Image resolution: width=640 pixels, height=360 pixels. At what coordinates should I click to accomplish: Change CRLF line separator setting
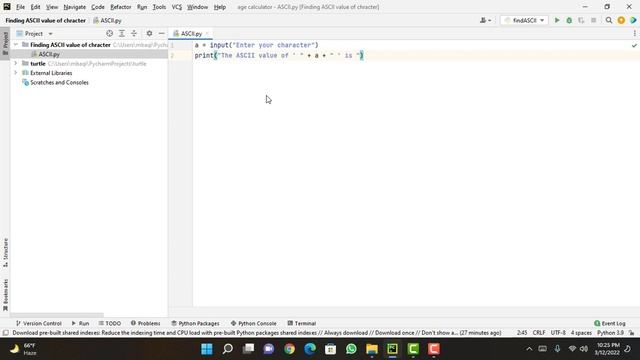(539, 333)
